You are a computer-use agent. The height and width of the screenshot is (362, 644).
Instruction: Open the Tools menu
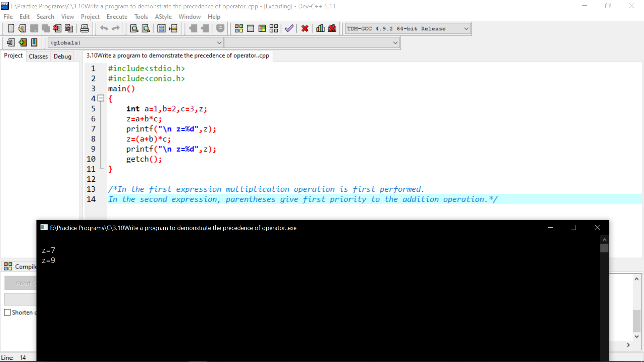point(141,16)
